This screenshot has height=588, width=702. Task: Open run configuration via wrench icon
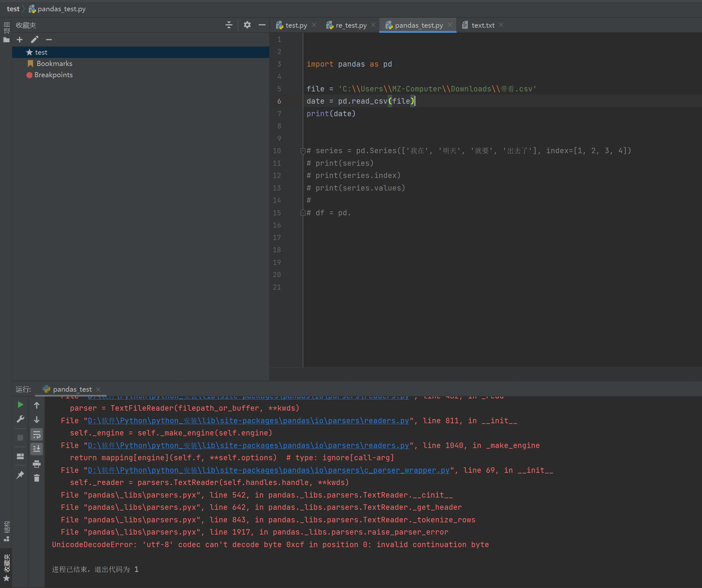pyautogui.click(x=20, y=419)
